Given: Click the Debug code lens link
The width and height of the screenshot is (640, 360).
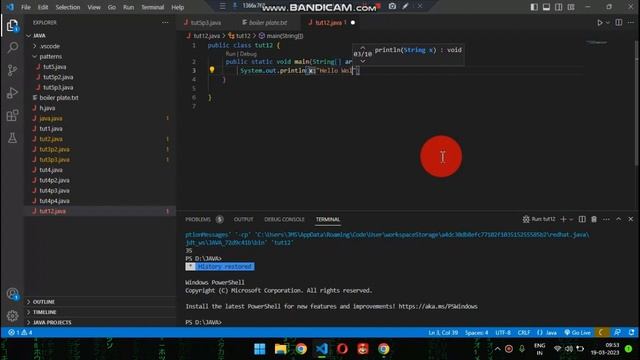Looking at the screenshot, I should [248, 54].
